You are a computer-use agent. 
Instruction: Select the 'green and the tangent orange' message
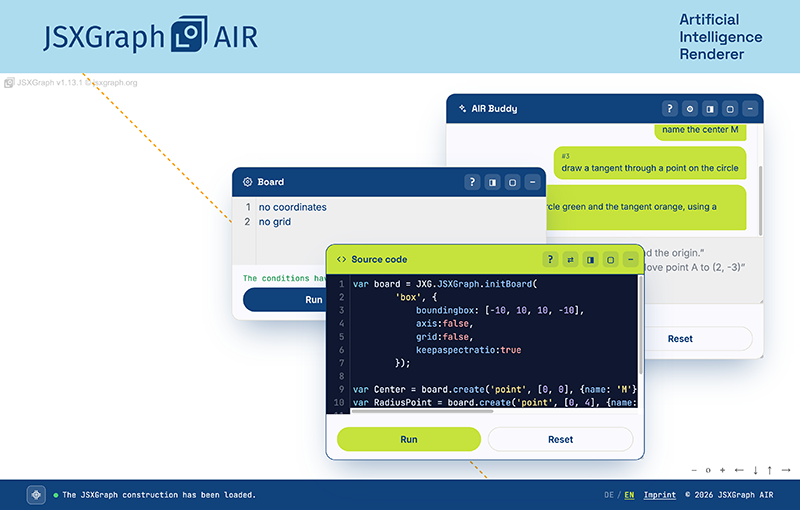click(646, 207)
